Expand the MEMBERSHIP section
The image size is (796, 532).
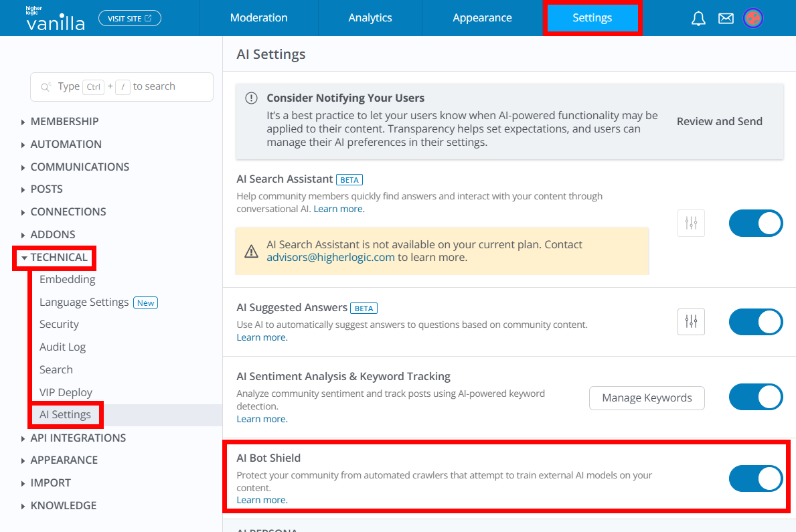[60, 121]
